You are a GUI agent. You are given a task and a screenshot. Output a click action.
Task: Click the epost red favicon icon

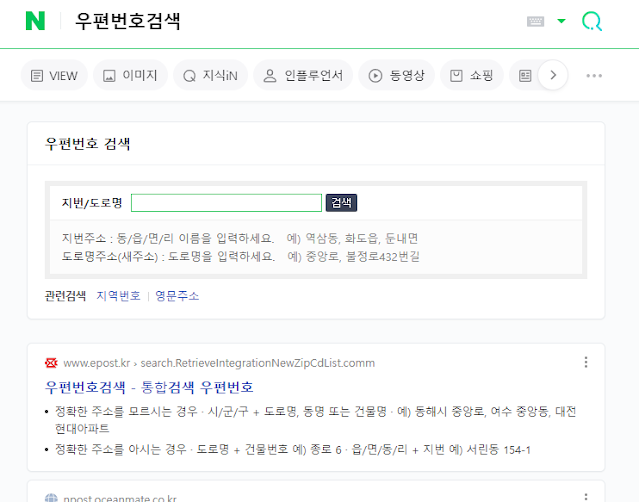(x=51, y=363)
